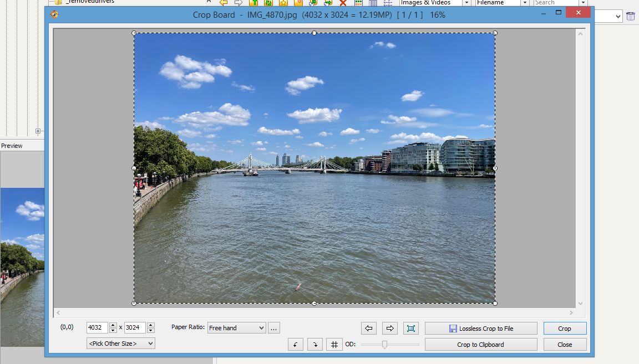This screenshot has height=364, width=639.
Task: Expand folder tree node with plus box
Action: [38, 131]
